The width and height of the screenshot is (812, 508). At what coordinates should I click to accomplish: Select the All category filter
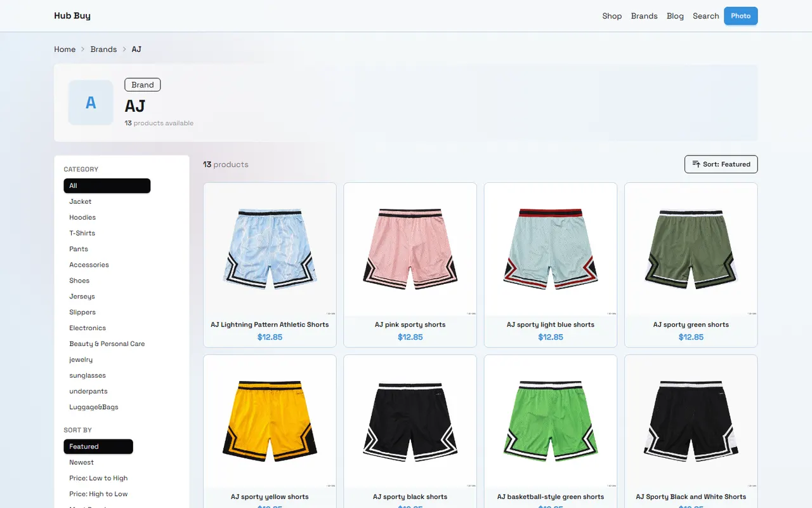point(107,185)
